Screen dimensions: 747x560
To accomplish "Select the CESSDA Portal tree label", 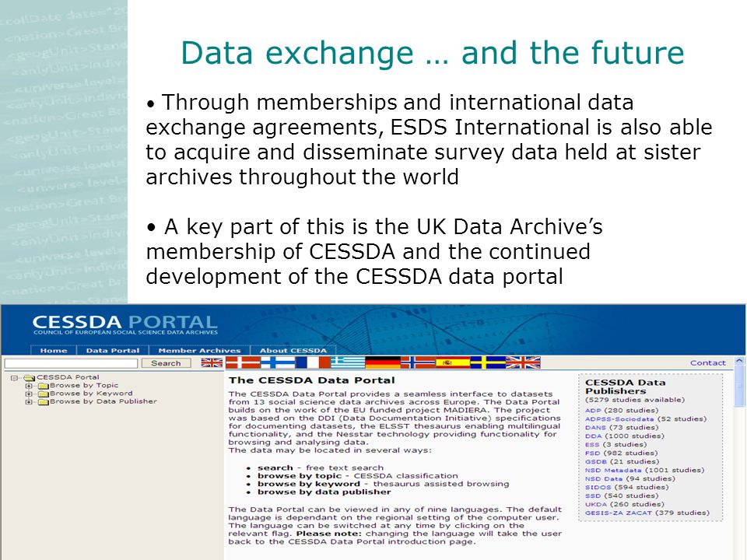I will tap(68, 377).
